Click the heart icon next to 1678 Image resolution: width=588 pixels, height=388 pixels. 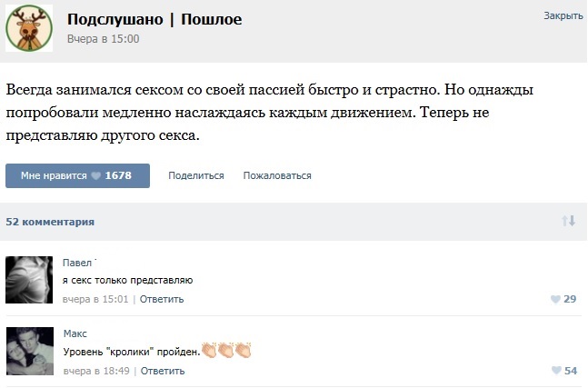coord(96,176)
